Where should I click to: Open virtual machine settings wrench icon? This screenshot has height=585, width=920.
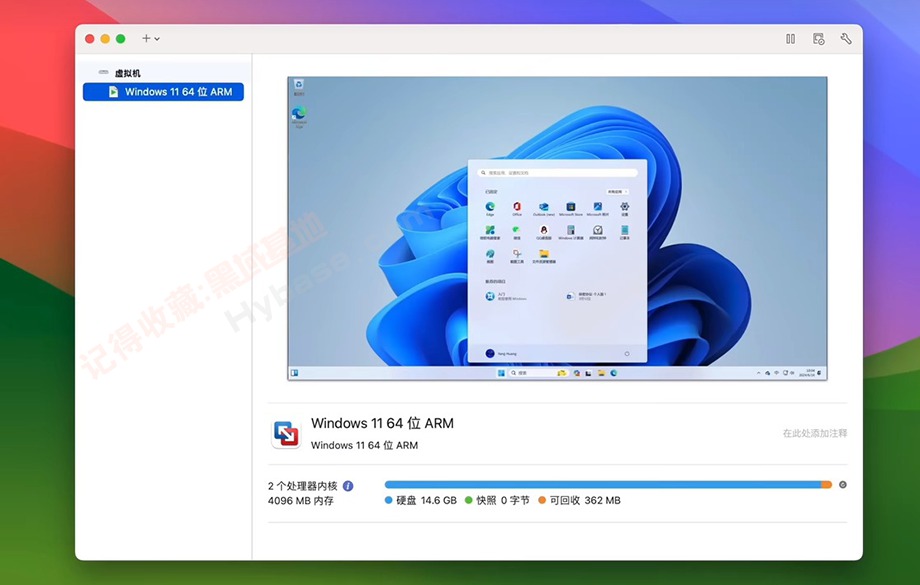tap(845, 39)
